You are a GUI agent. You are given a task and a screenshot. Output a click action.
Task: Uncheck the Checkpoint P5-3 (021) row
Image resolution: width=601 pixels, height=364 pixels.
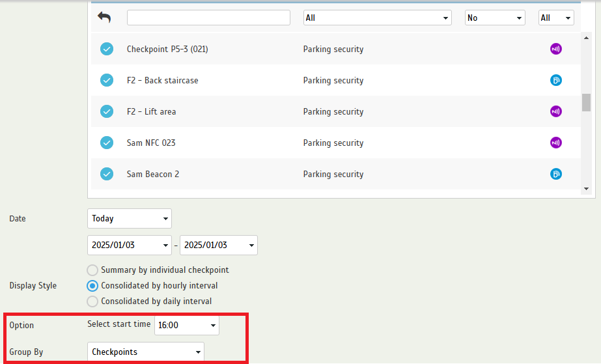[x=107, y=49]
